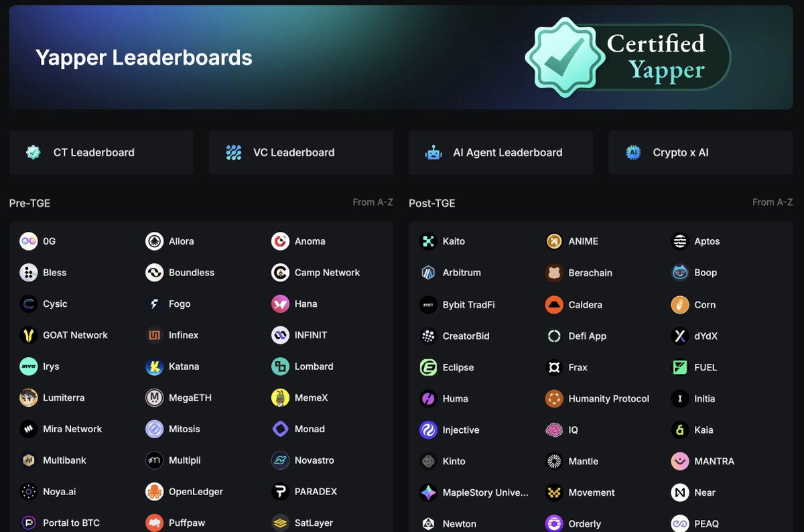Click the Pre-TGE From A-Z sort

tap(373, 202)
